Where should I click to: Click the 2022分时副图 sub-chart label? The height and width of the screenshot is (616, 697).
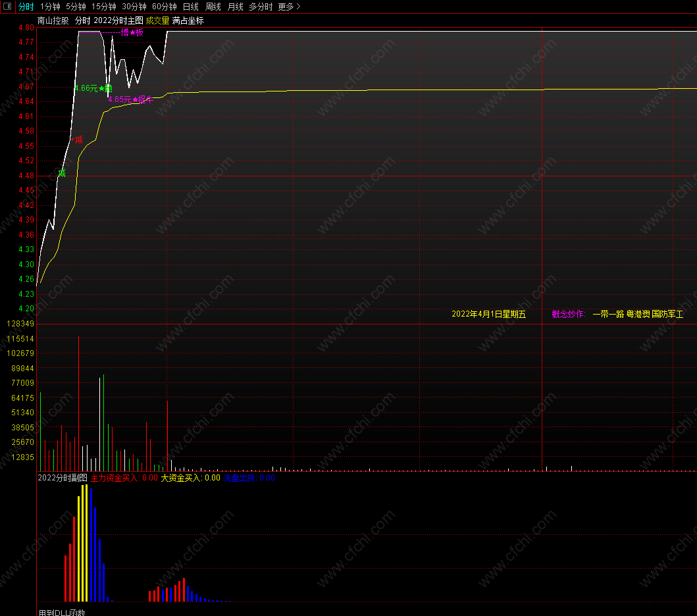[63, 478]
